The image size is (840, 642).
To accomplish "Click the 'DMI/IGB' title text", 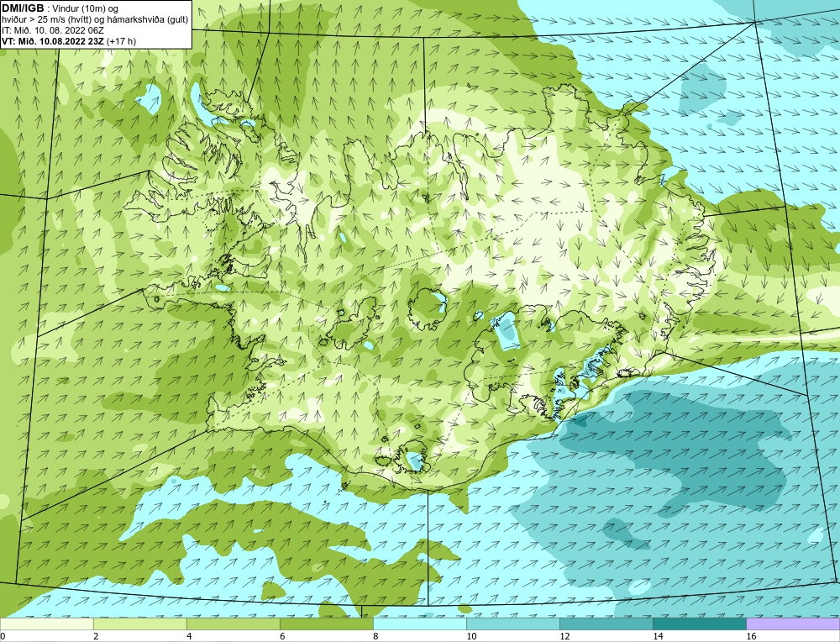I will tap(23, 8).
